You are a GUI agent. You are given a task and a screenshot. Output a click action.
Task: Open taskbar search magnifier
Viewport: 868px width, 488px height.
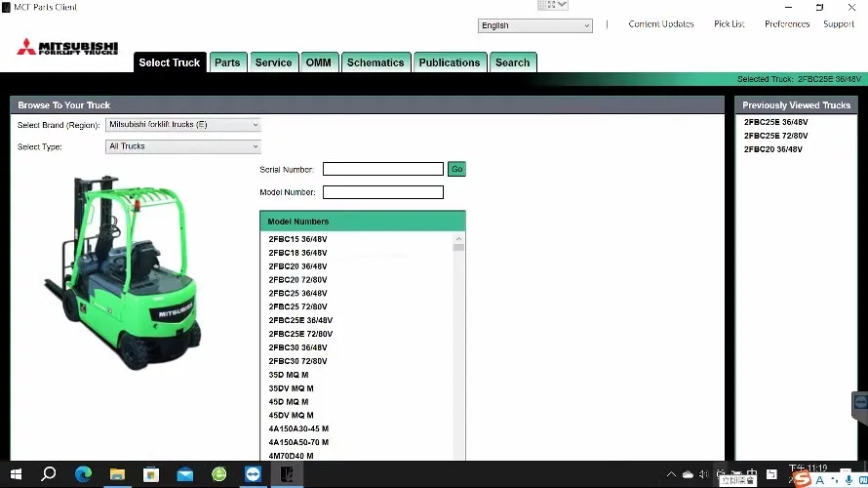click(x=49, y=474)
